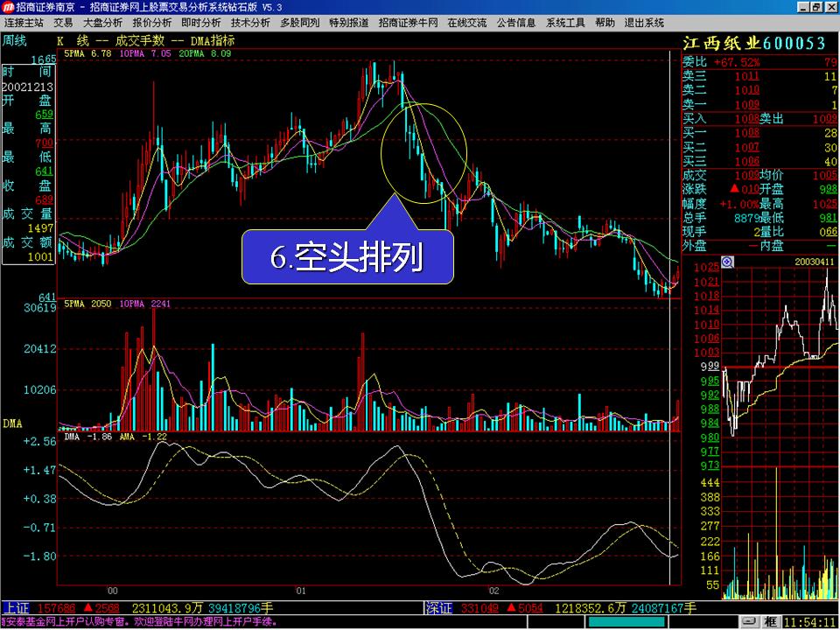Click the 委比 +67.52% value

point(737,62)
